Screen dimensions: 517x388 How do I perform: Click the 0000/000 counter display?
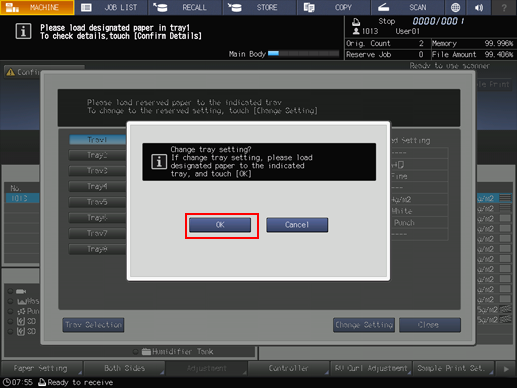point(438,21)
